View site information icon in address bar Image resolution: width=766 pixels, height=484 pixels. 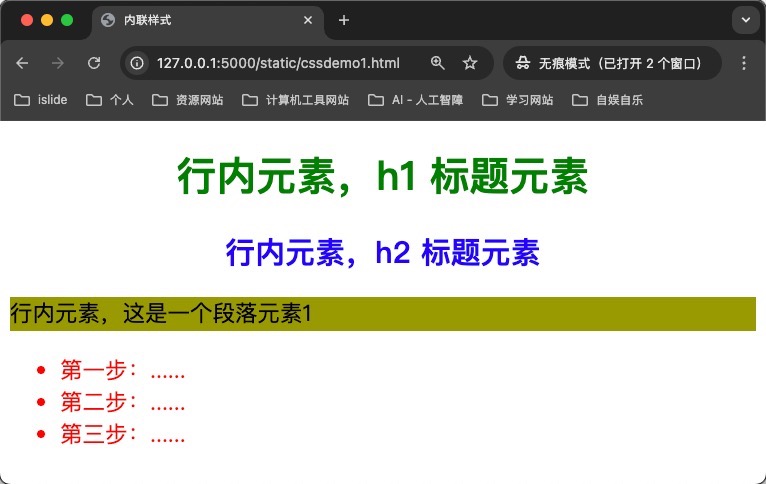point(137,63)
